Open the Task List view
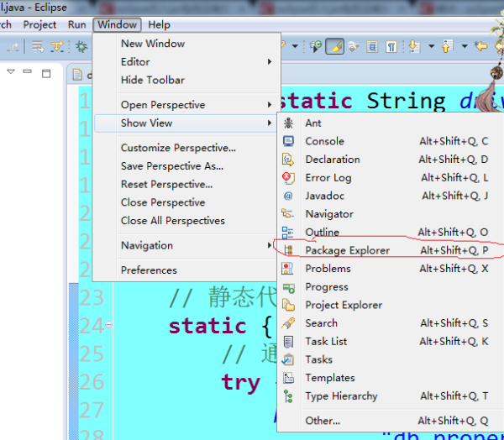 326,342
